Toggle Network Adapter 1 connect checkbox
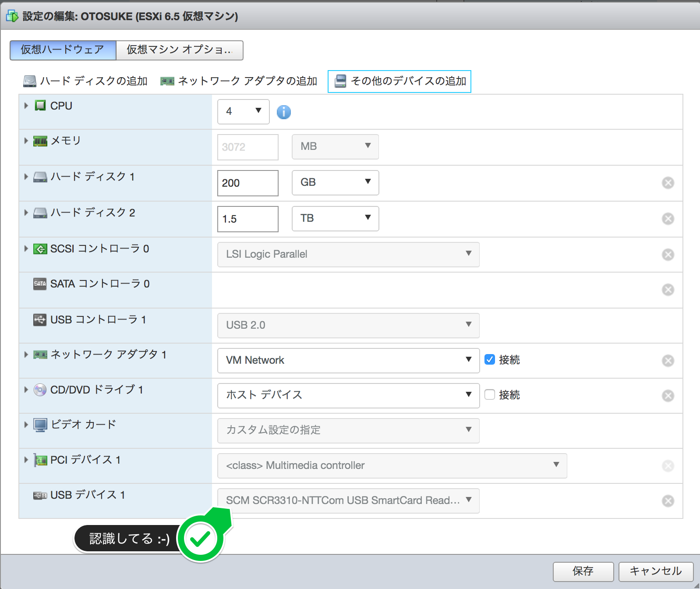This screenshot has height=589, width=700. click(x=490, y=359)
